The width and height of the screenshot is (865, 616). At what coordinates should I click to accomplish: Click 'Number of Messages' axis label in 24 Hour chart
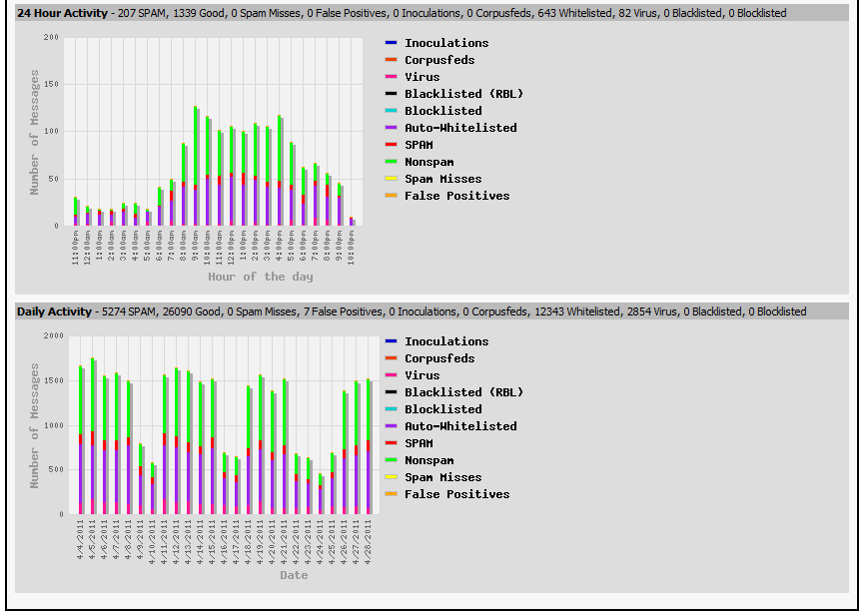(x=35, y=132)
